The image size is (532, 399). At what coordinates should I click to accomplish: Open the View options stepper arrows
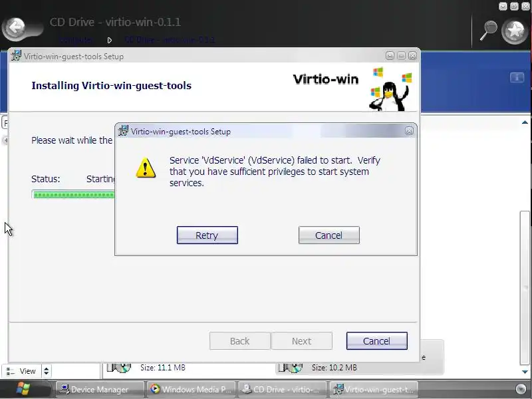[x=46, y=371]
